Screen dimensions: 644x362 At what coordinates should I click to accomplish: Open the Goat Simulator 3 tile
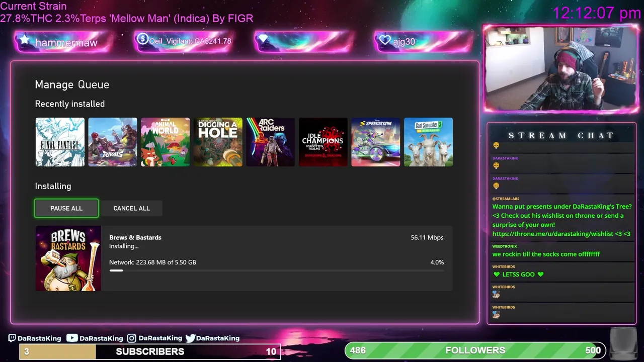tap(428, 142)
